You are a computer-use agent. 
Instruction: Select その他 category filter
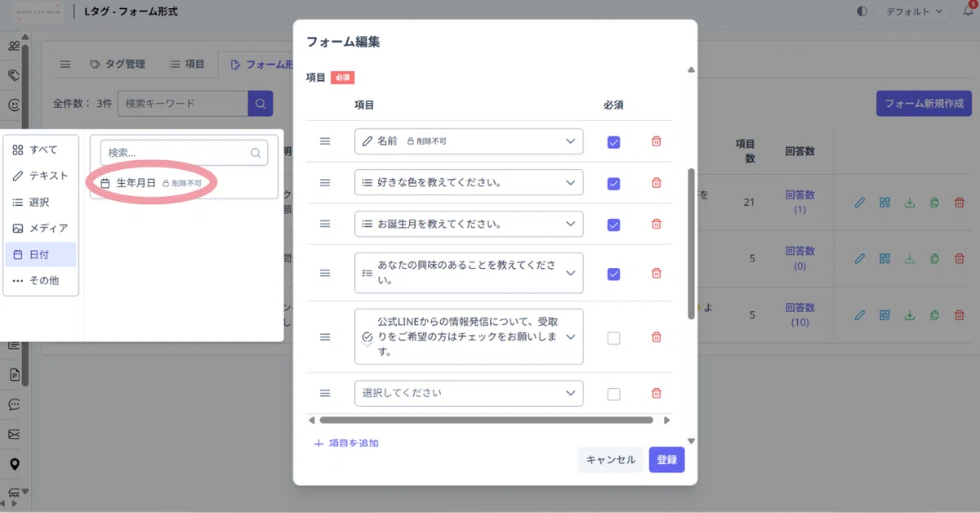tap(41, 280)
